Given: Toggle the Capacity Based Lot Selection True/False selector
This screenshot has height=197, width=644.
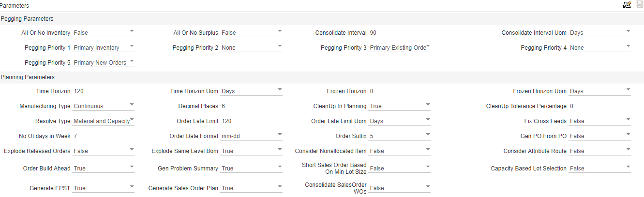Looking at the screenshot, I should 600,169.
